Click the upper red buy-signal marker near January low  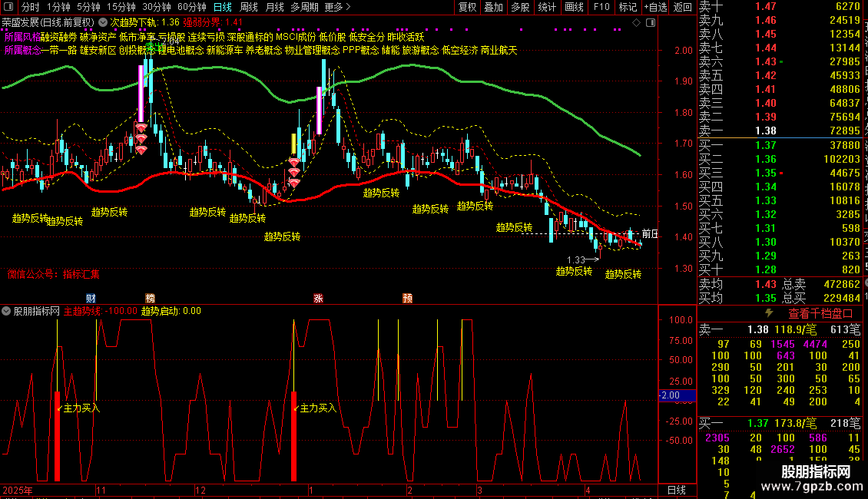294,162
